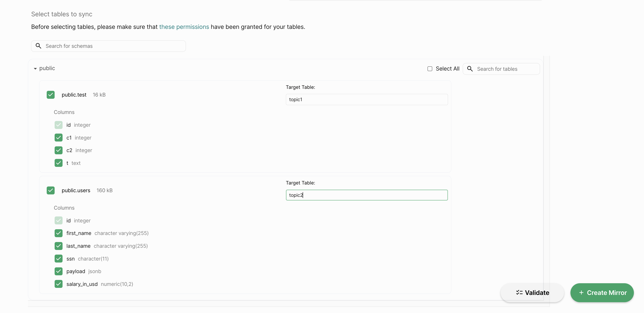Uncheck the payload jsonb column
This screenshot has height=313, width=644.
[x=59, y=271]
